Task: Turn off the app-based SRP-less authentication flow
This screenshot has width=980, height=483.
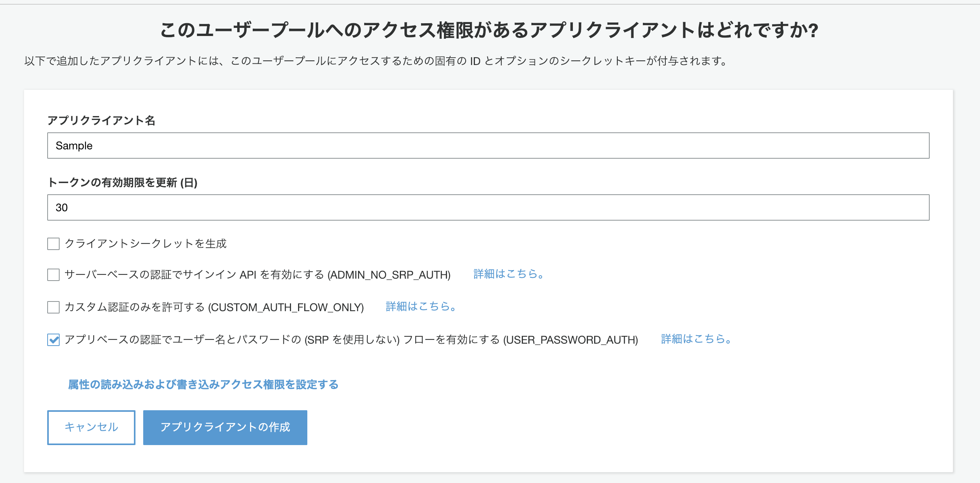Action: tap(53, 340)
